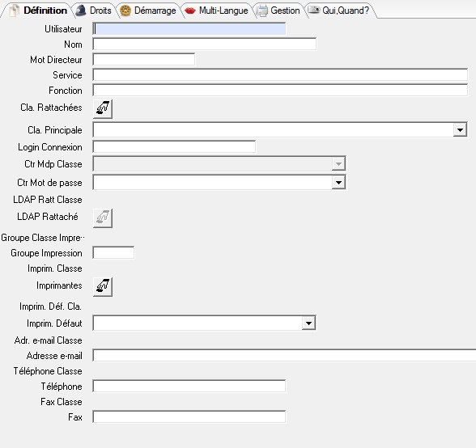
Task: Select the Téléphone input field
Action: [189, 386]
